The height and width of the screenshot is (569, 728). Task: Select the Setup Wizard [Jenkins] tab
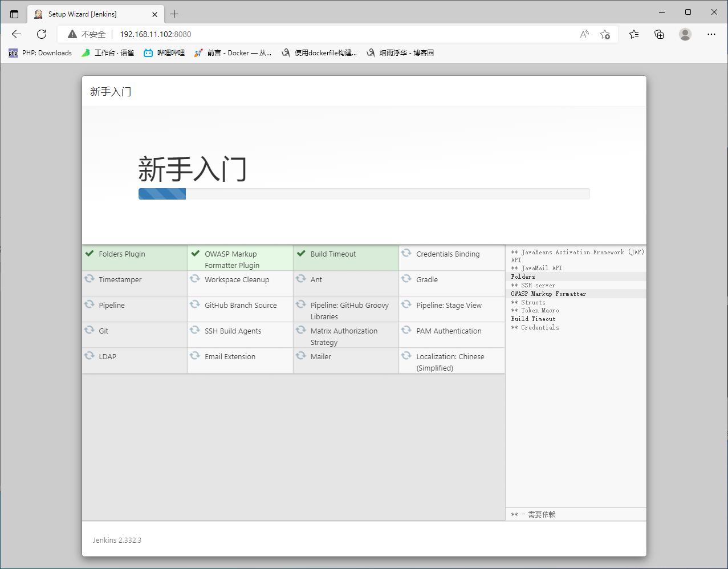(x=95, y=14)
